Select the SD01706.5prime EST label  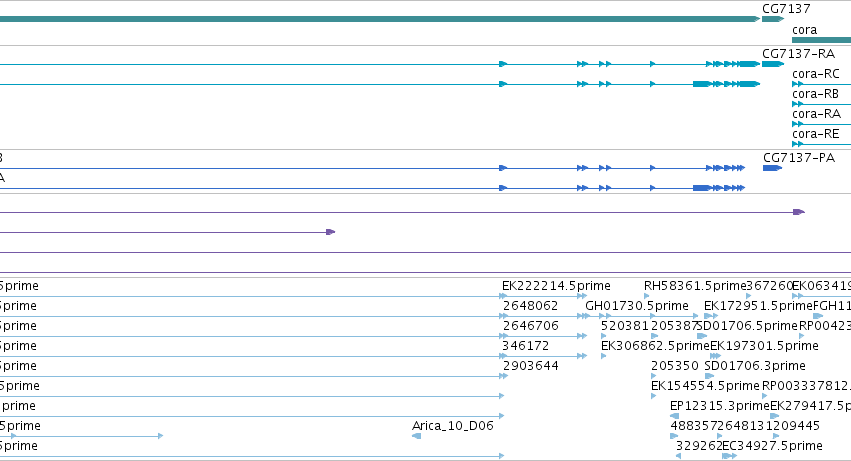coord(747,326)
